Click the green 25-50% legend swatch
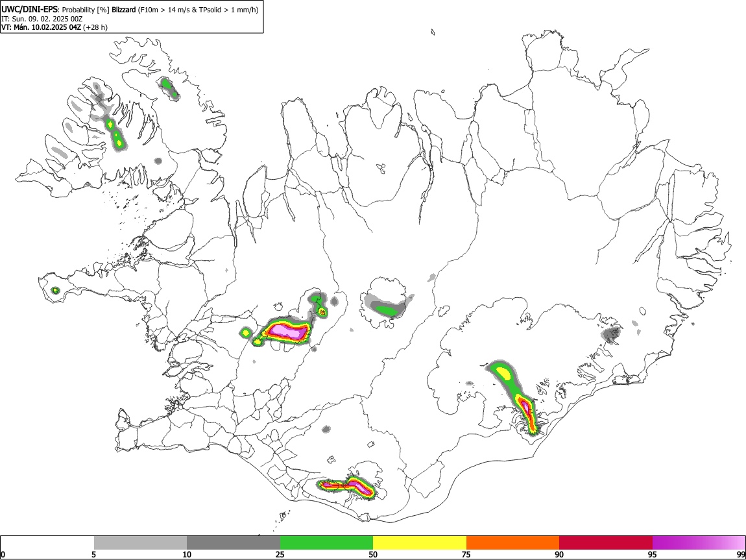The height and width of the screenshot is (560, 746). click(x=326, y=543)
